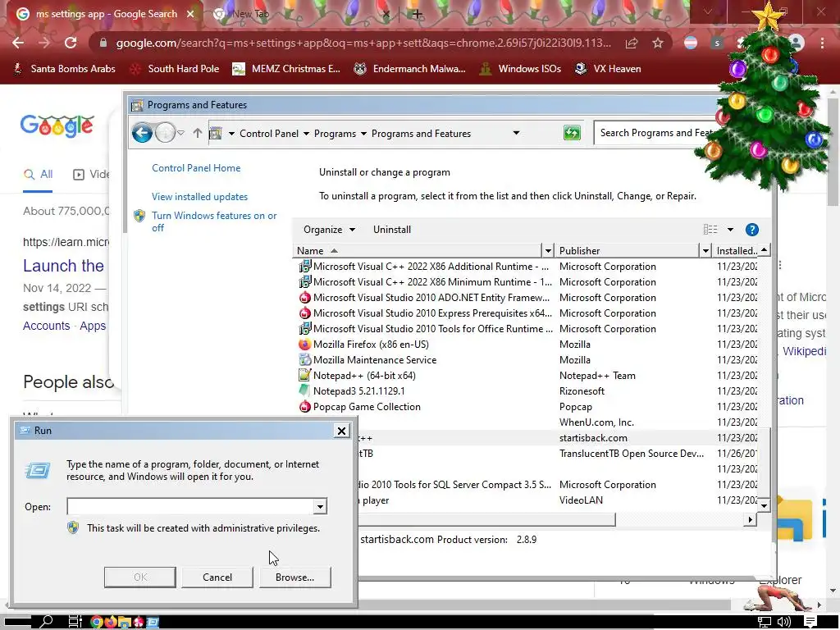The height and width of the screenshot is (630, 840).
Task: Click the Accounts link in Google result
Action: [x=46, y=326]
